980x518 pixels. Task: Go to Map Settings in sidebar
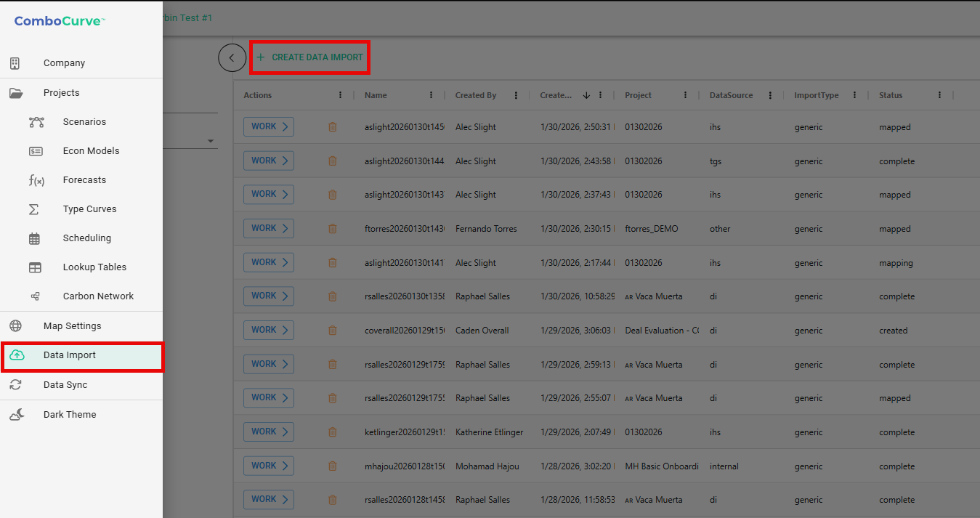point(72,326)
